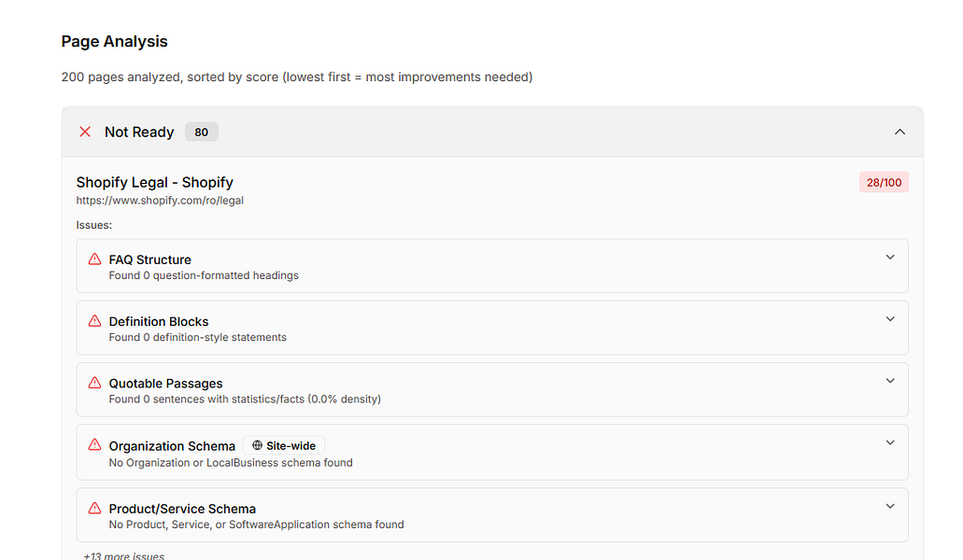Viewport: 963px width, 560px height.
Task: Expand the Quotable Passages issue chevron
Action: tap(890, 381)
